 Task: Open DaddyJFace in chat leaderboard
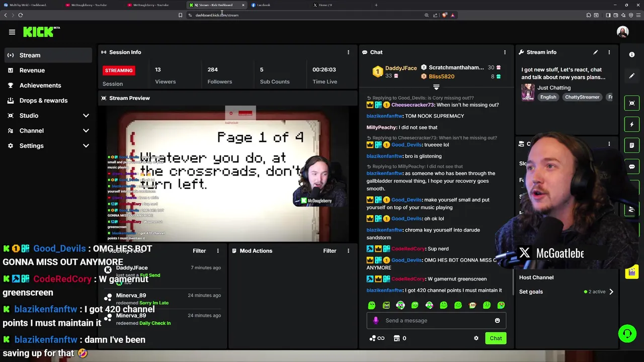(x=400, y=68)
